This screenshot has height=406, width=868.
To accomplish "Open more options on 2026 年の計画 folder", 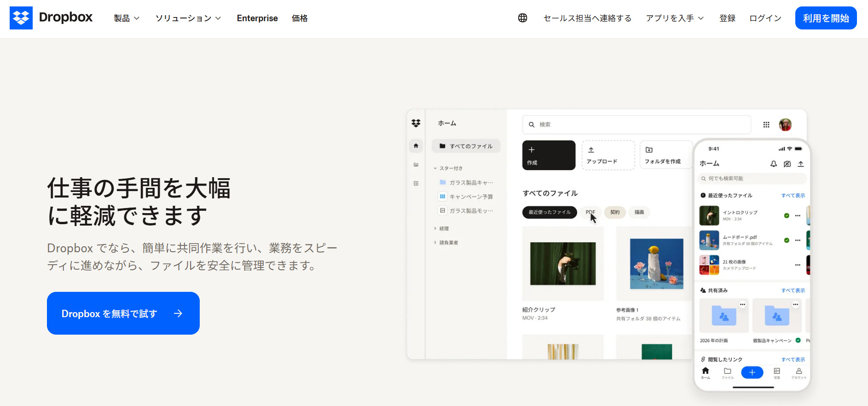I will (x=742, y=305).
